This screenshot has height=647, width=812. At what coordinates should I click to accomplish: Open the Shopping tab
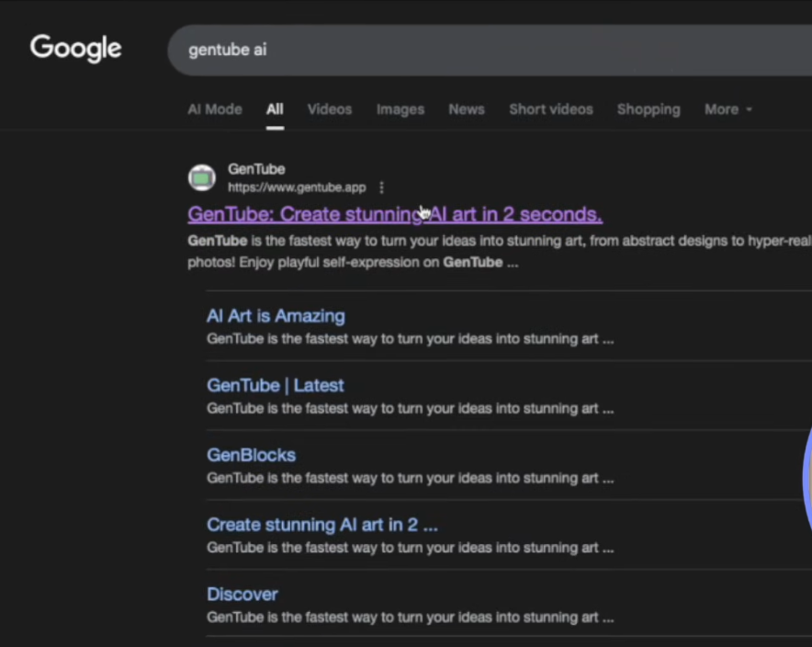[x=648, y=109]
